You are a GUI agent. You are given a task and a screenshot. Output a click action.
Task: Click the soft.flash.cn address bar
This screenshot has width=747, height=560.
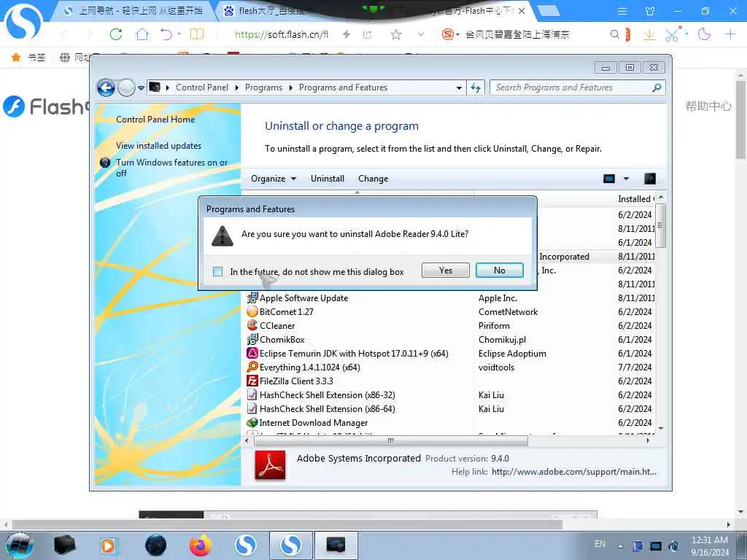click(x=281, y=34)
